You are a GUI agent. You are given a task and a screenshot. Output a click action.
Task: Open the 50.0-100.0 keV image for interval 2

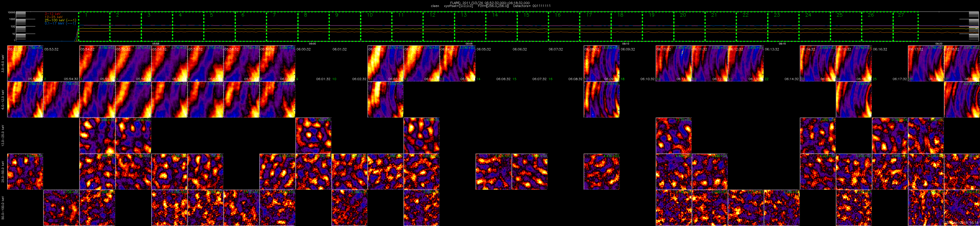[61, 208]
